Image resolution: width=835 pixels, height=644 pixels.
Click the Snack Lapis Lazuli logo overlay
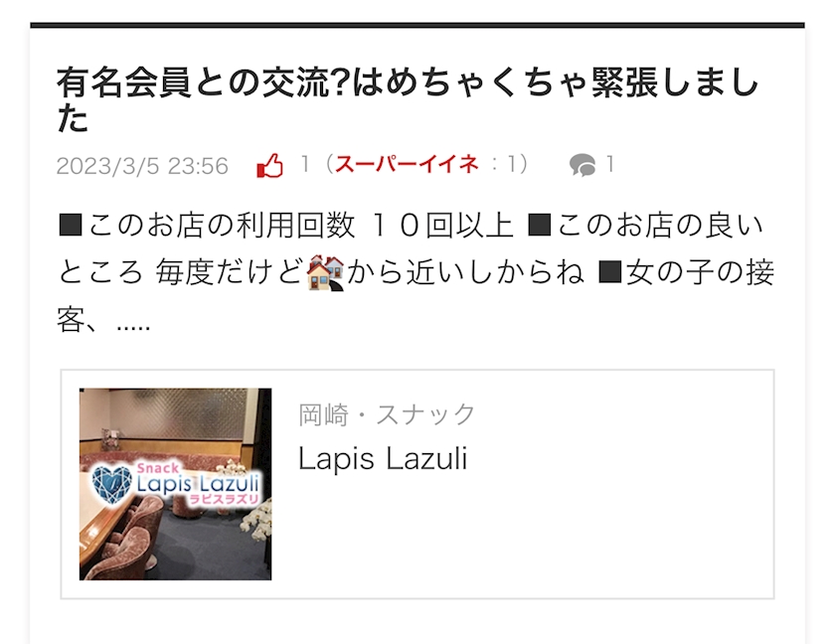coord(175,483)
